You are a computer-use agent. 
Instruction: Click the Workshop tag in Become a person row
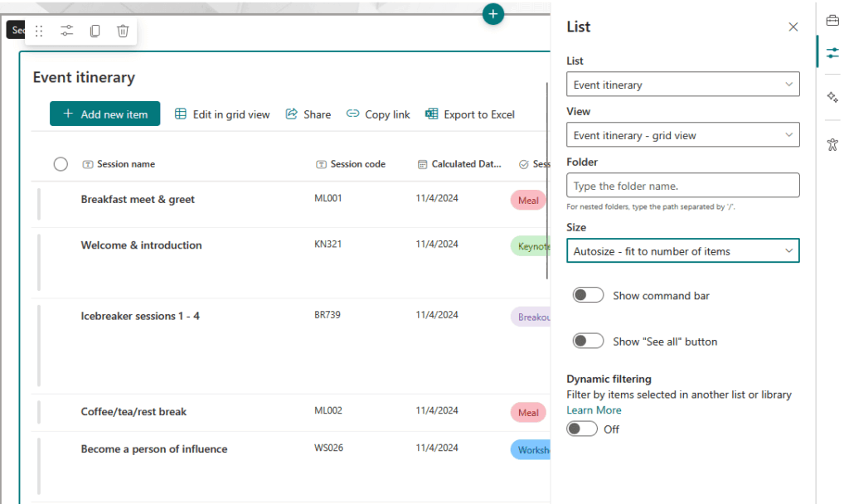531,450
